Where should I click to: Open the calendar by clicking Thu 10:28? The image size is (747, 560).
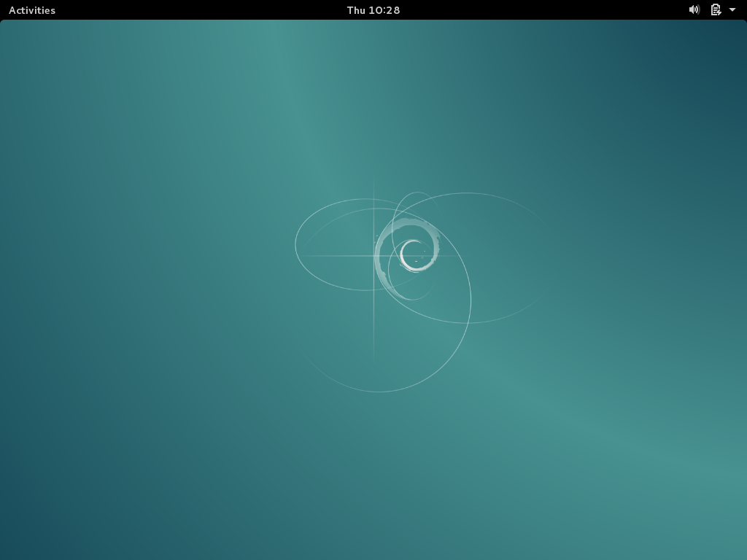[373, 9]
